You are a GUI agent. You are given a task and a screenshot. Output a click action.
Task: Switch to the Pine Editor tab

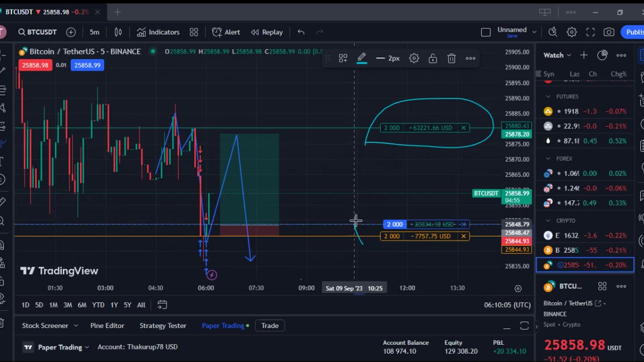[107, 326]
